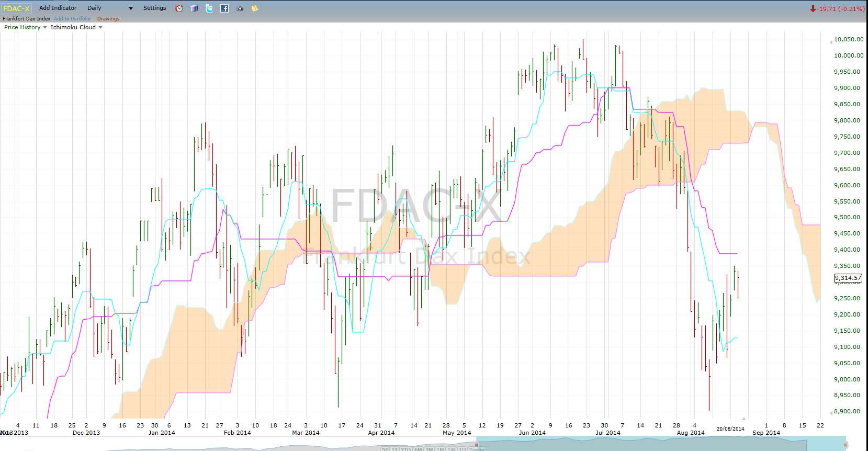
Task: Click the 20/08/2014 date marker
Action: coord(730,429)
